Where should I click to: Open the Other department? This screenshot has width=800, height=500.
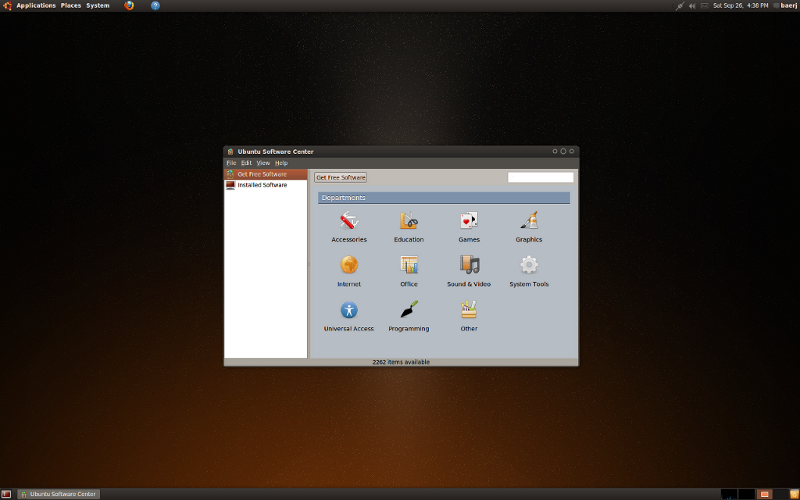[469, 316]
